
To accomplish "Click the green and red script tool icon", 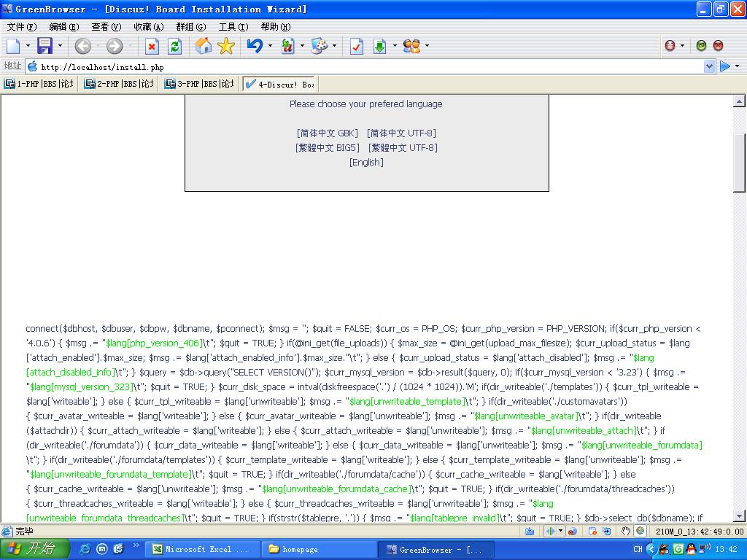I will click(x=287, y=46).
